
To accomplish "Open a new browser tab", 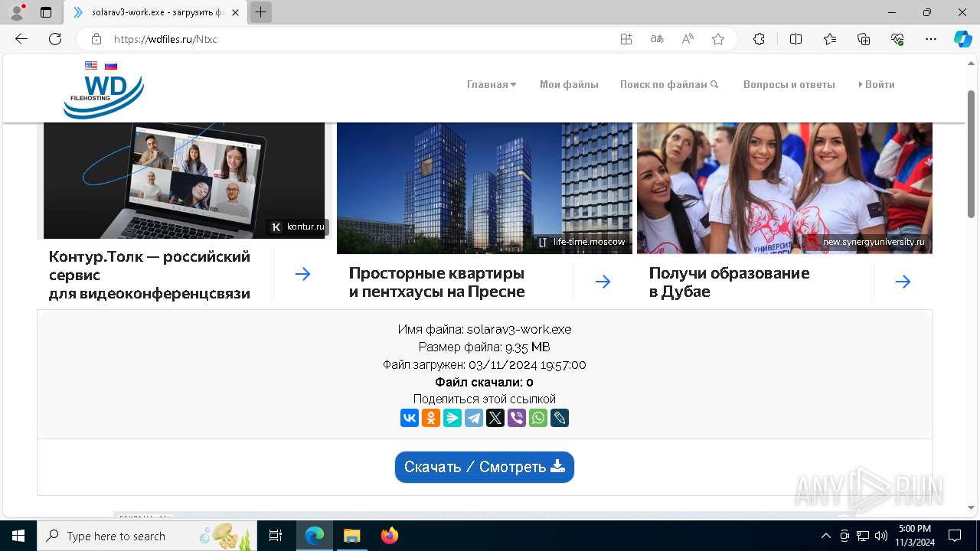I will [261, 12].
